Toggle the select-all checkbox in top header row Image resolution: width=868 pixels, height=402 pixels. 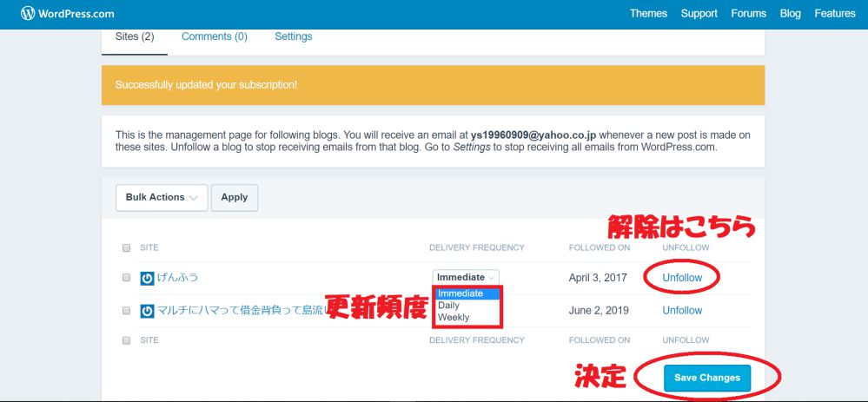(126, 247)
